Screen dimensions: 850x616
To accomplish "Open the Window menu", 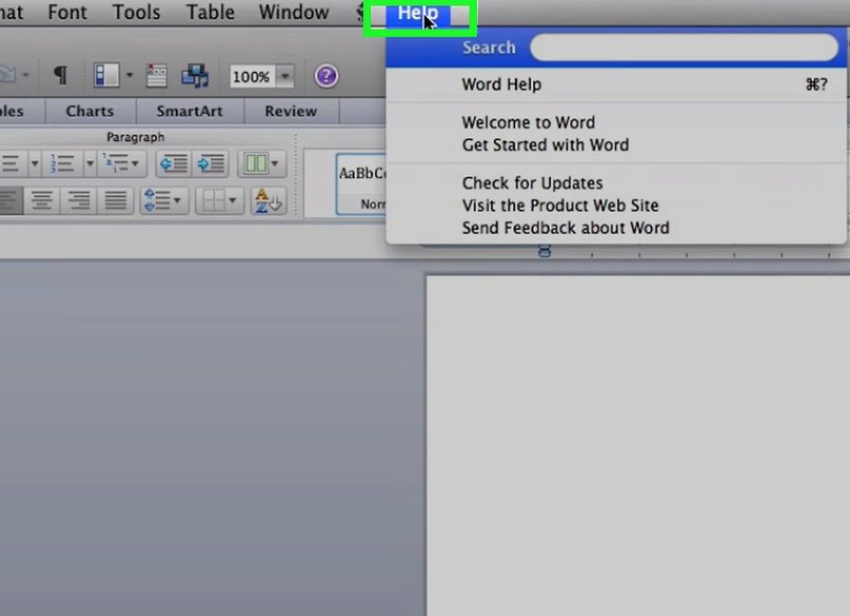I will click(x=293, y=12).
